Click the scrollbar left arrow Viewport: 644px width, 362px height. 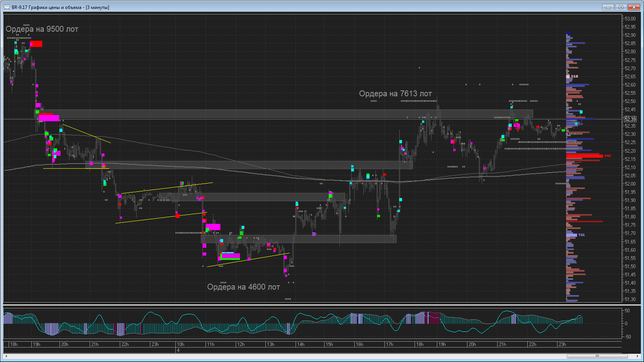(6, 356)
